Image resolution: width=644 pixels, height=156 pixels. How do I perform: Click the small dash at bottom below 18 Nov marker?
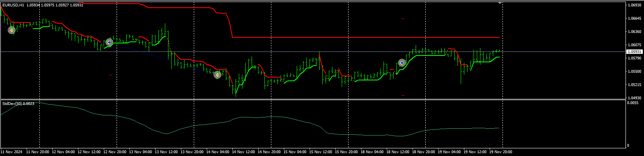pos(403,95)
